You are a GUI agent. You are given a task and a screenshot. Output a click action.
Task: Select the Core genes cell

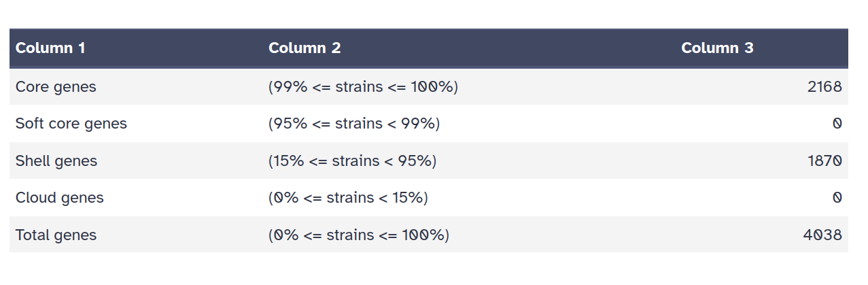pyautogui.click(x=56, y=87)
